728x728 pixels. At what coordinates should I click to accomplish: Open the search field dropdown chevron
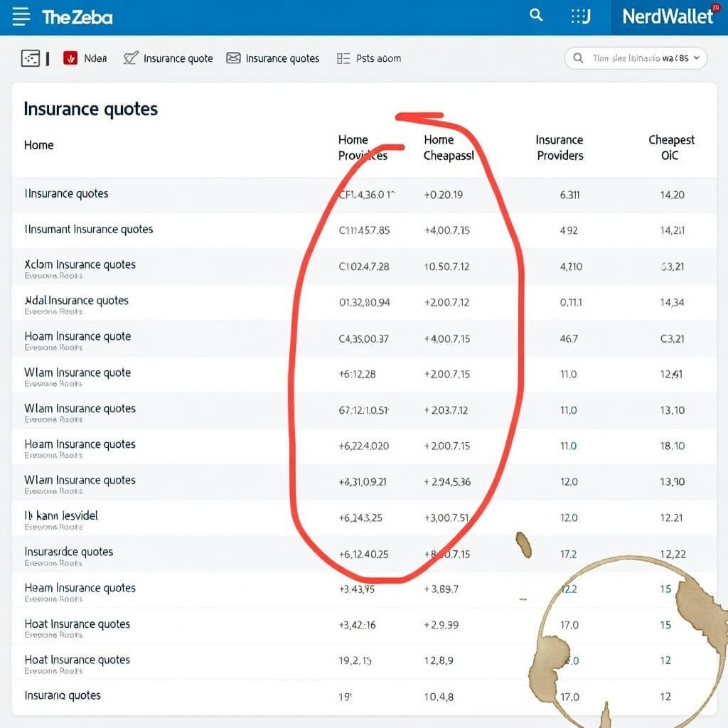(695, 58)
